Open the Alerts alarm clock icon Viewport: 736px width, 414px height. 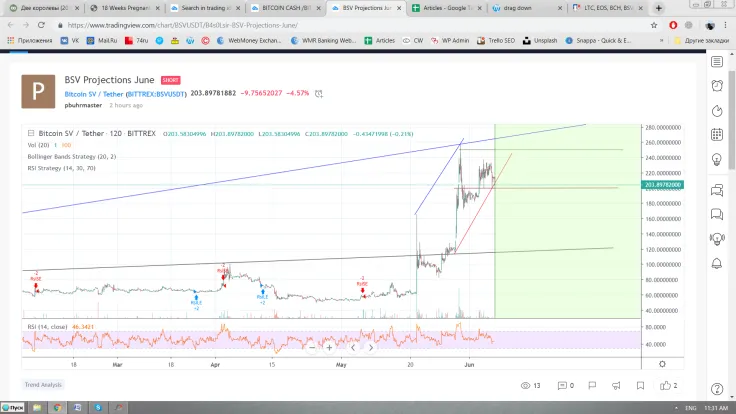[717, 86]
